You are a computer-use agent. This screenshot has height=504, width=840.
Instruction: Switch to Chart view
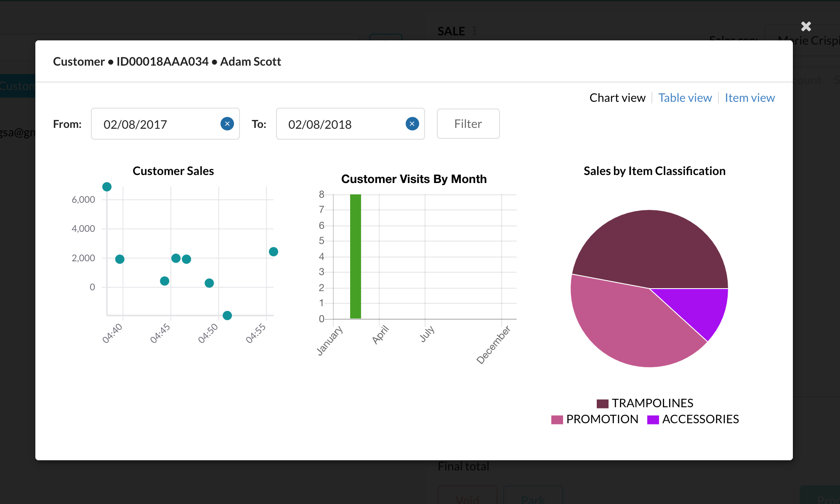(617, 98)
